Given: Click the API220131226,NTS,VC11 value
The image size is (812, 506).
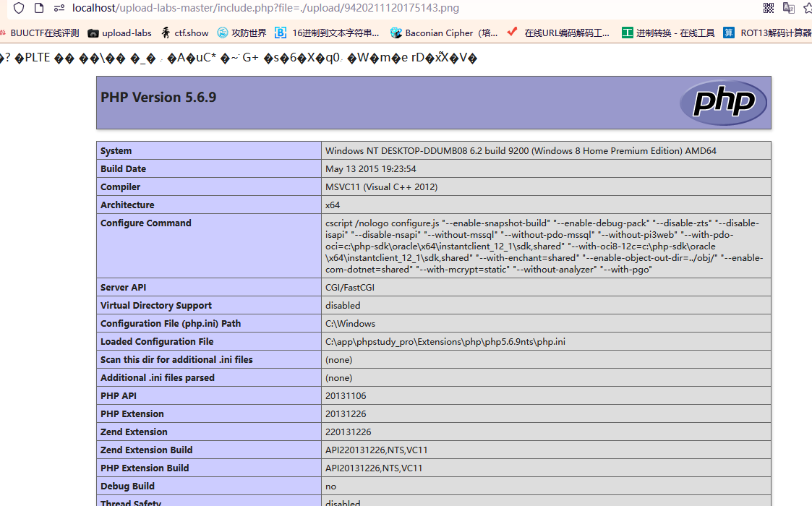Looking at the screenshot, I should pyautogui.click(x=377, y=450).
